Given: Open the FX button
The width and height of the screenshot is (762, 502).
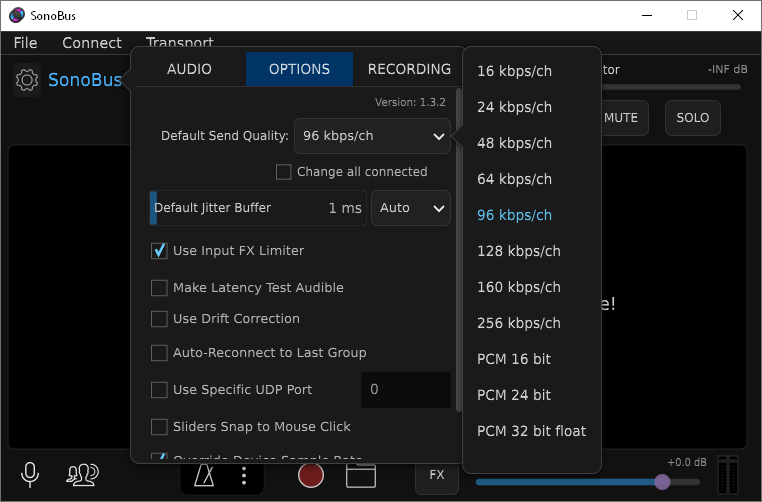Looking at the screenshot, I should tap(437, 475).
